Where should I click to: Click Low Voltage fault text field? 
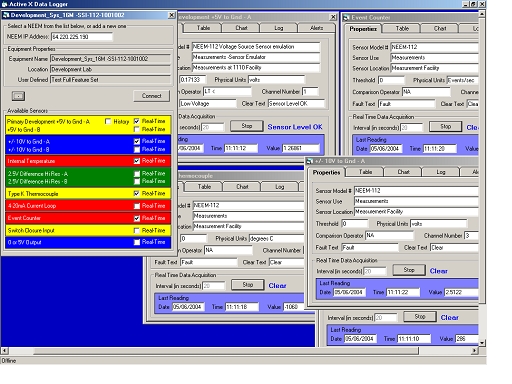pyautogui.click(x=208, y=104)
